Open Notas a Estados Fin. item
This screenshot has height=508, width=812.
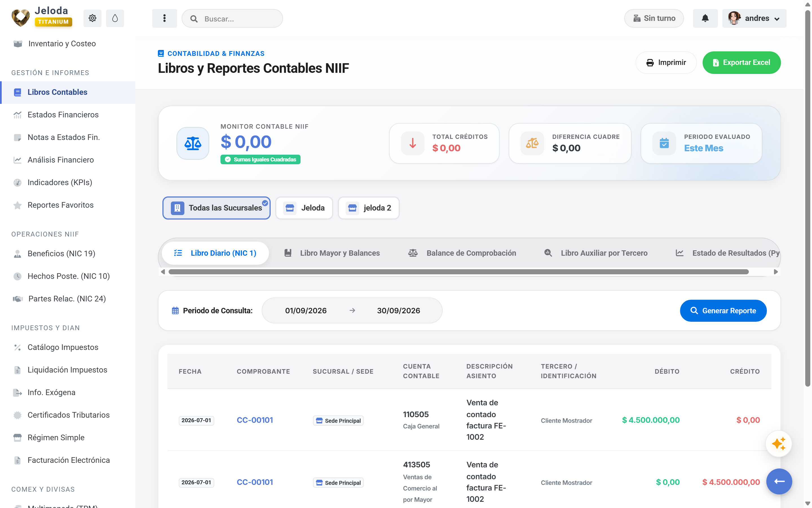(x=68, y=137)
